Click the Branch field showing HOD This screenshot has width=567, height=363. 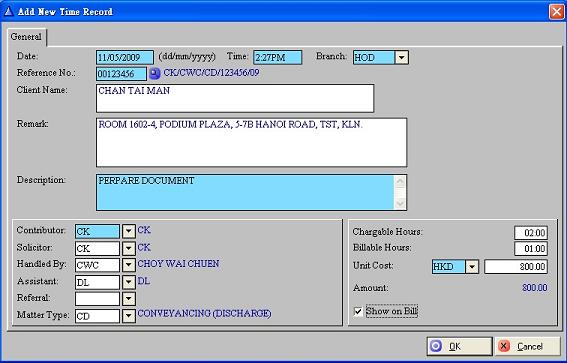click(374, 57)
